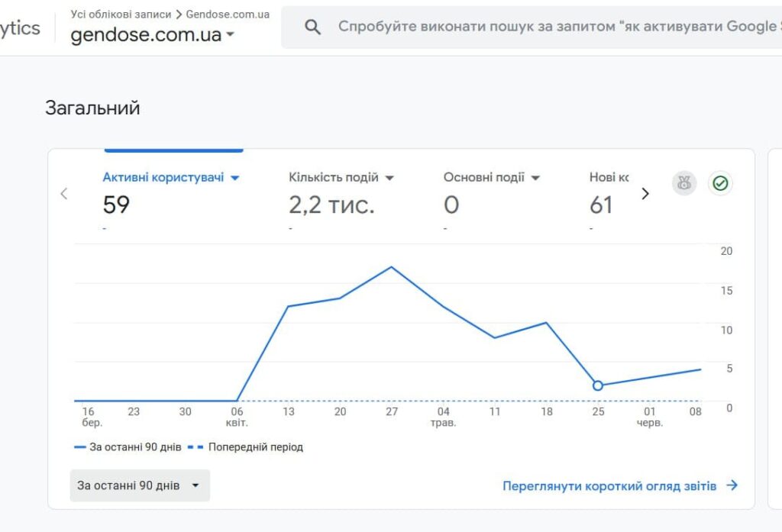Click the value 59 under active users

116,205
